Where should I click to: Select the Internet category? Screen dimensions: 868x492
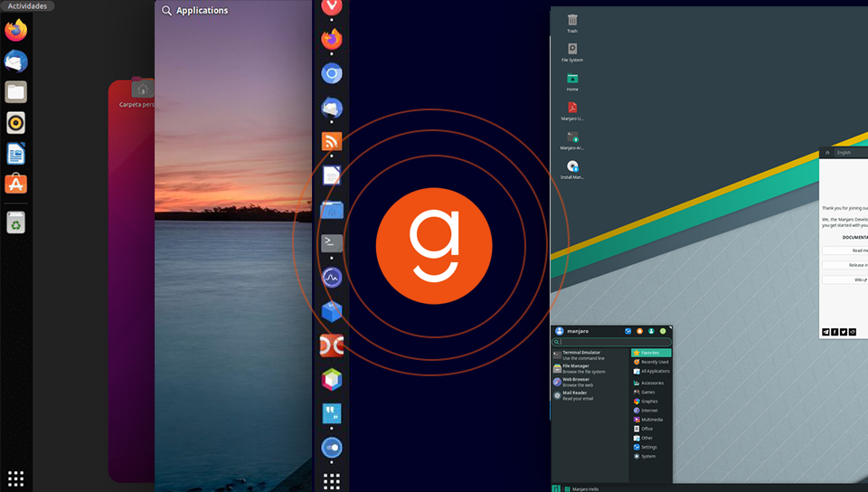(651, 411)
